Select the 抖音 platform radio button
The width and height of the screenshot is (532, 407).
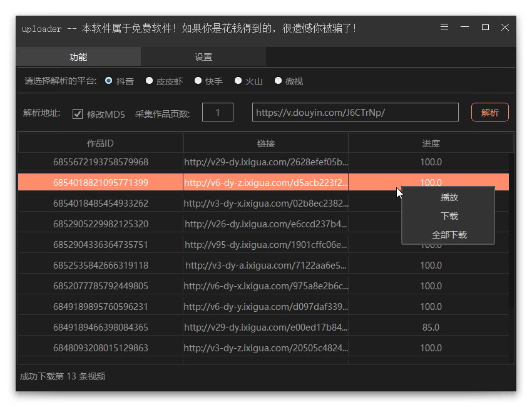(109, 81)
